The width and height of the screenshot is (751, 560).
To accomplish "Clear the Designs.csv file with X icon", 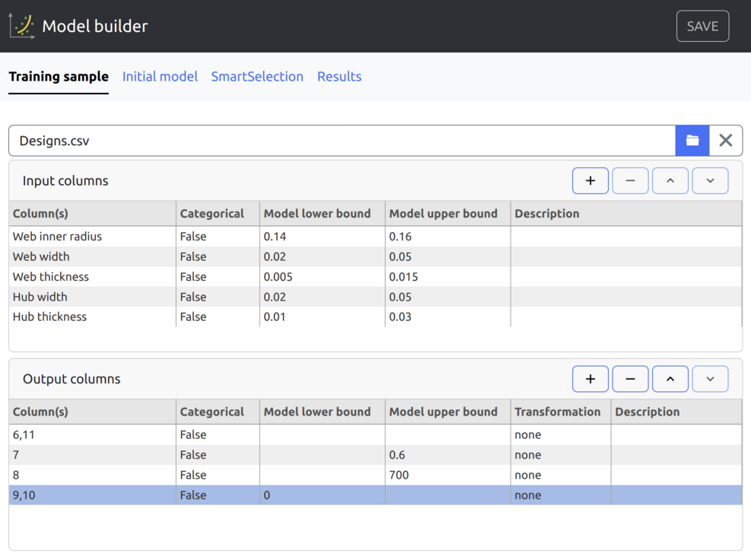I will tap(725, 141).
